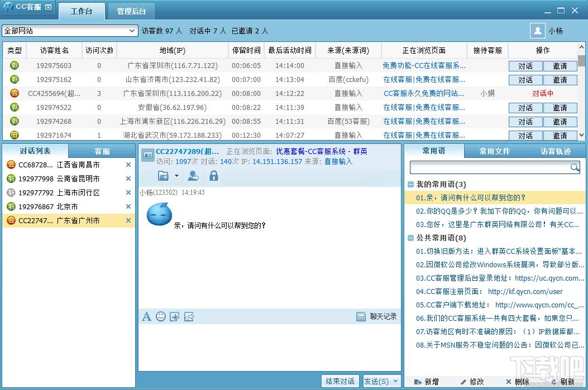
Task: Open the emoji smiley picker
Action: pos(161,316)
